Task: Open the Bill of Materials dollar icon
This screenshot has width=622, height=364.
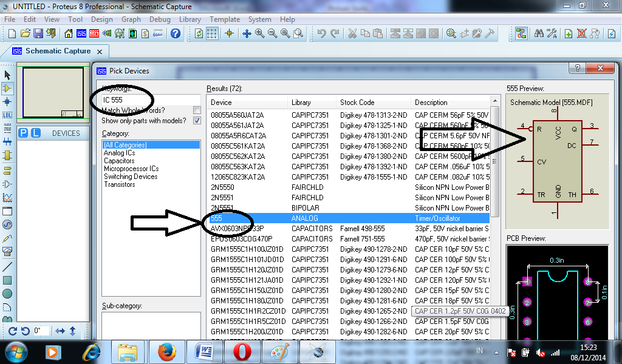Action: click(x=145, y=33)
